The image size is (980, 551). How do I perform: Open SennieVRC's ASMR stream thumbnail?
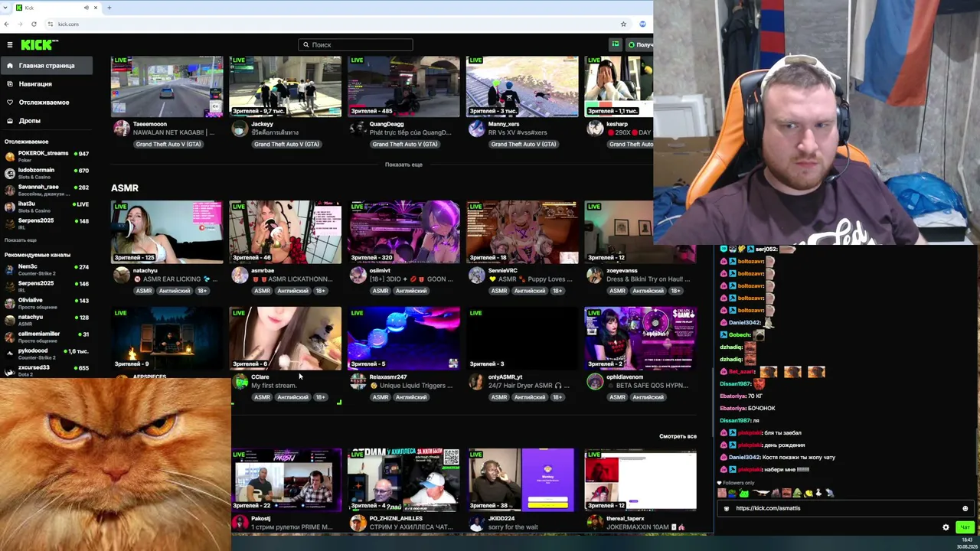click(x=522, y=232)
